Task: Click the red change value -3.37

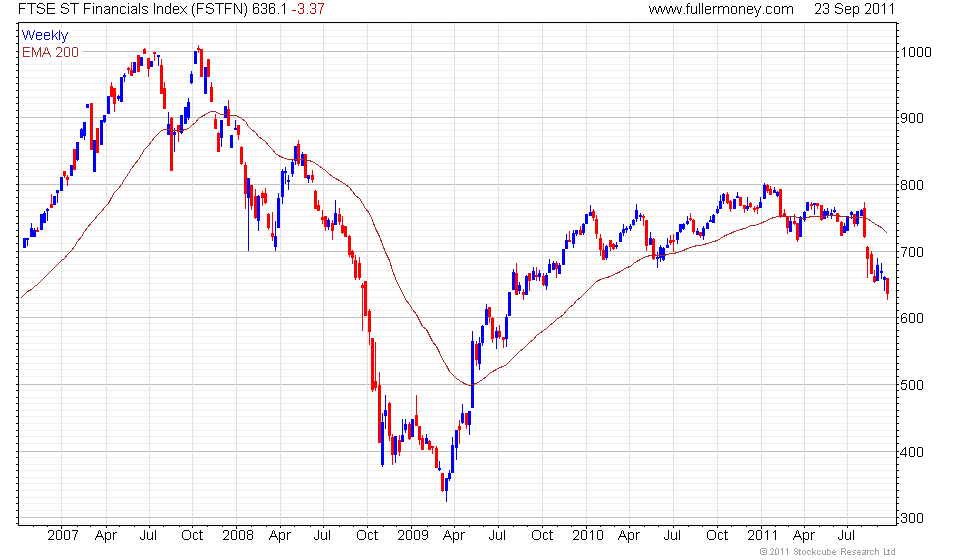Action: [308, 9]
